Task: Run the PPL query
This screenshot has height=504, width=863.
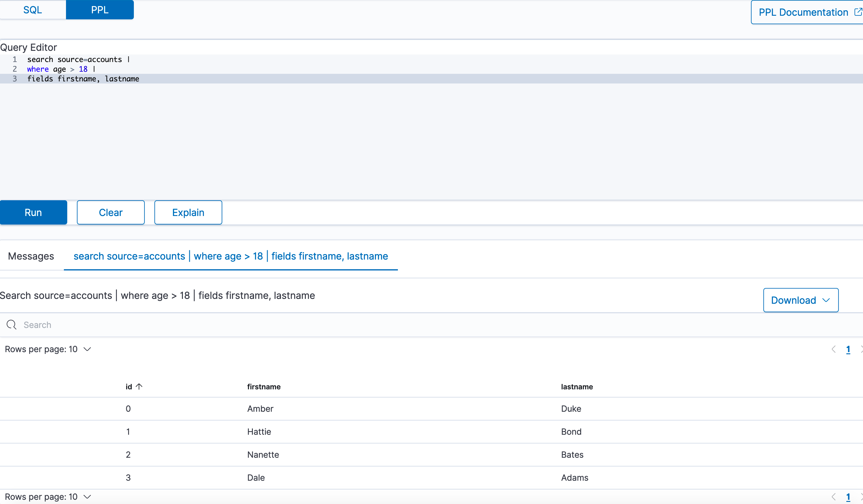Action: [33, 212]
